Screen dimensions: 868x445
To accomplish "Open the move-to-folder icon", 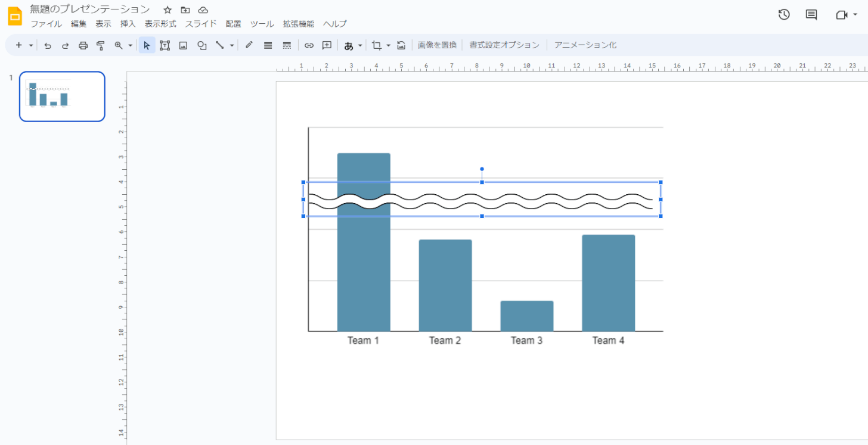I will tap(185, 10).
